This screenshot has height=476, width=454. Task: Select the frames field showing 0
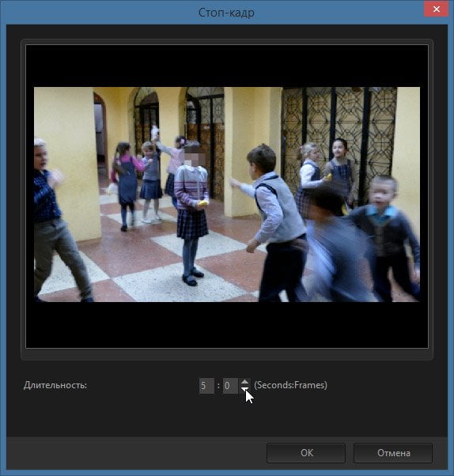[230, 386]
